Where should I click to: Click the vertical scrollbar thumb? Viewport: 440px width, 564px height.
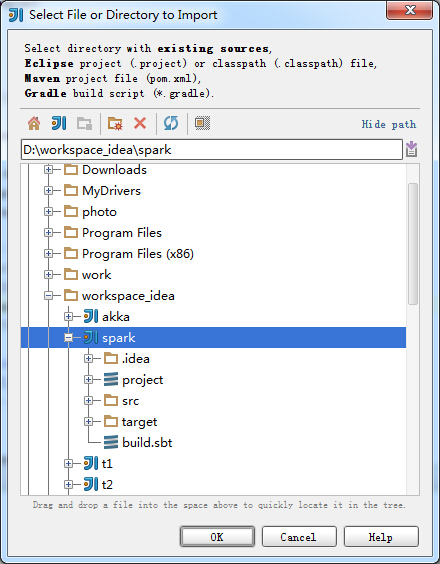click(x=413, y=244)
